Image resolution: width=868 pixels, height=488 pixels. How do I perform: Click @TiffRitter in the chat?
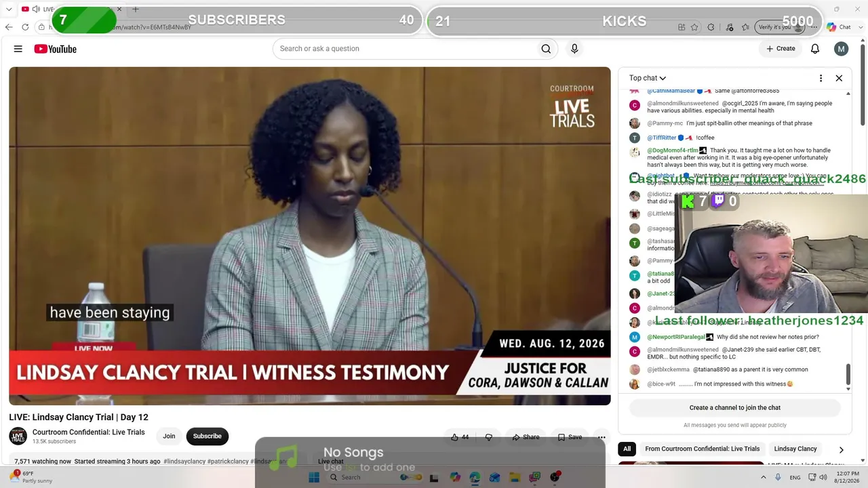coord(662,138)
